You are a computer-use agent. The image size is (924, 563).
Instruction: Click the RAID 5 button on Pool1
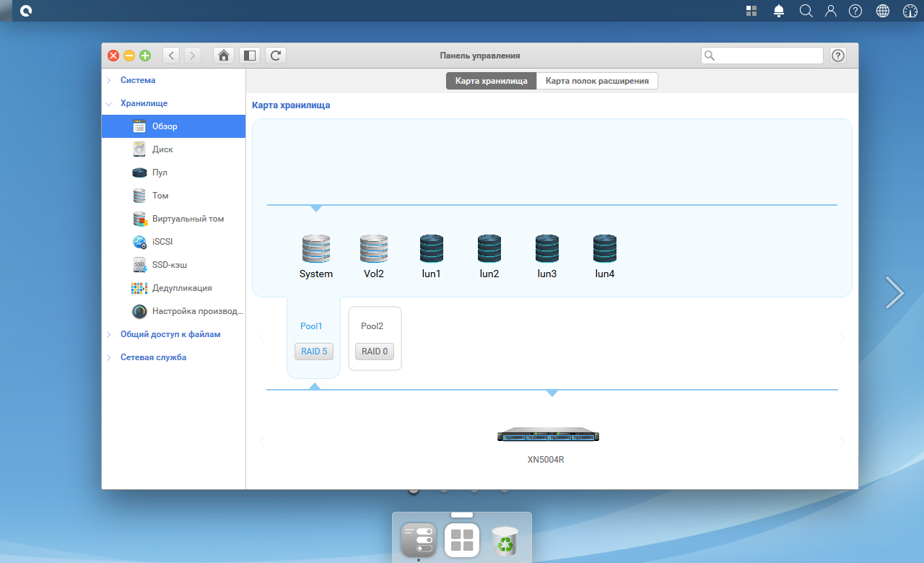point(314,352)
